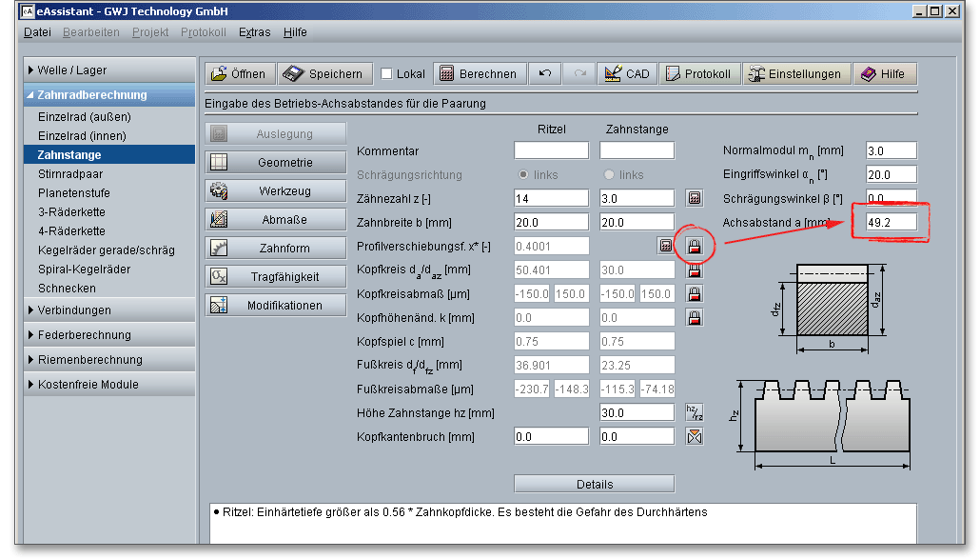The width and height of the screenshot is (980, 559).
Task: Click the lock icon beside Profilverschiebungsfaktor
Action: 695,246
